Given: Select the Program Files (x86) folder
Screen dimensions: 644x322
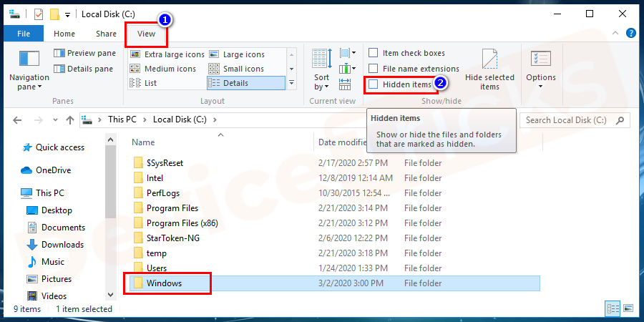Looking at the screenshot, I should (x=175, y=223).
